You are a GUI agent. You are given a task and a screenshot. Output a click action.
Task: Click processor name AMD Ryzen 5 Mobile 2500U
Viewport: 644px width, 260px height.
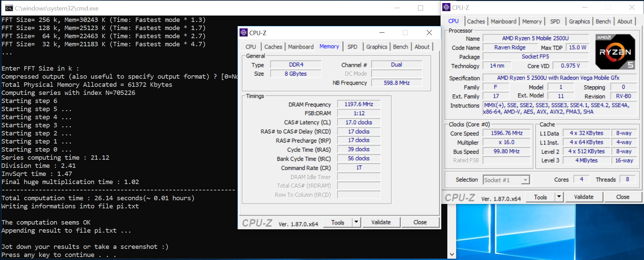pos(536,38)
